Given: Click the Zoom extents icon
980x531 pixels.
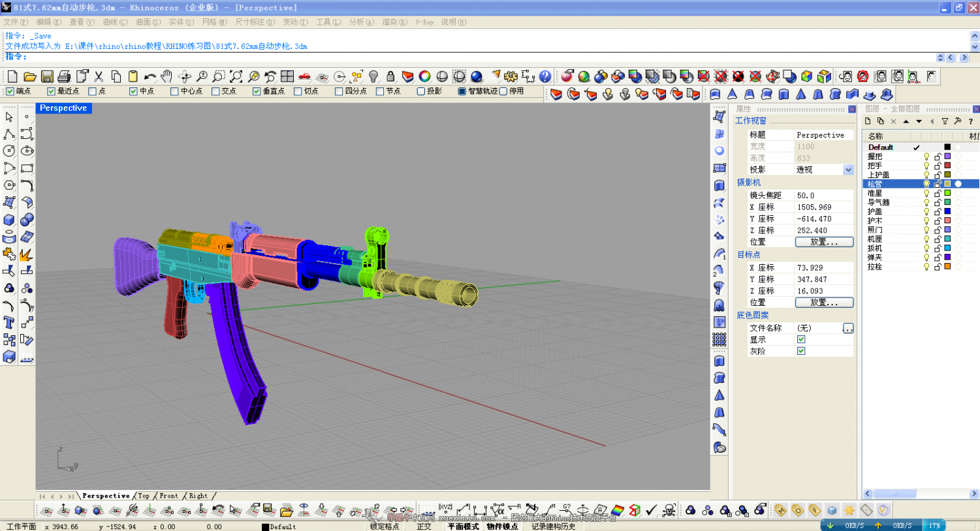Looking at the screenshot, I should click(x=236, y=76).
